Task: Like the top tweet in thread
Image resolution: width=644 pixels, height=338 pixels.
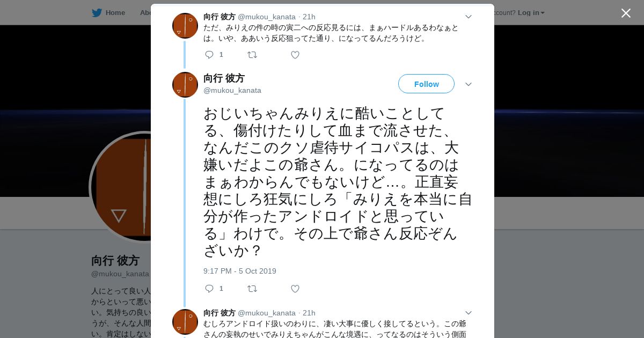Action: (295, 55)
